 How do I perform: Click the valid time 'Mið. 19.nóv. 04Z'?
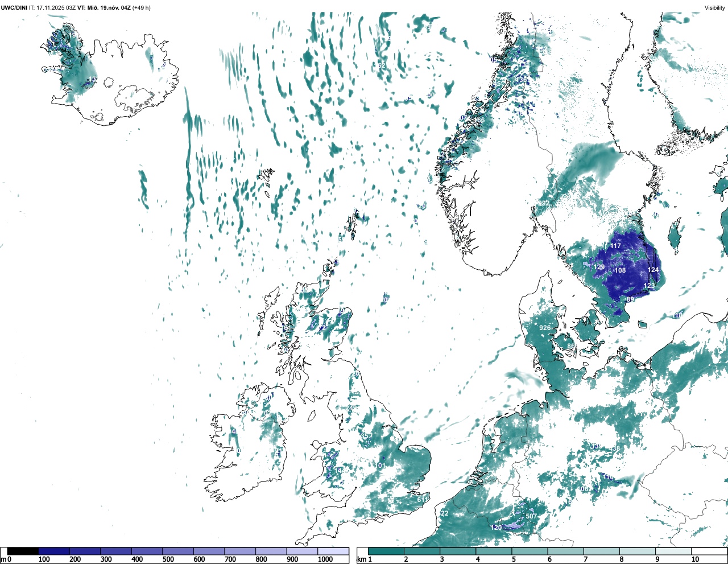pyautogui.click(x=109, y=7)
